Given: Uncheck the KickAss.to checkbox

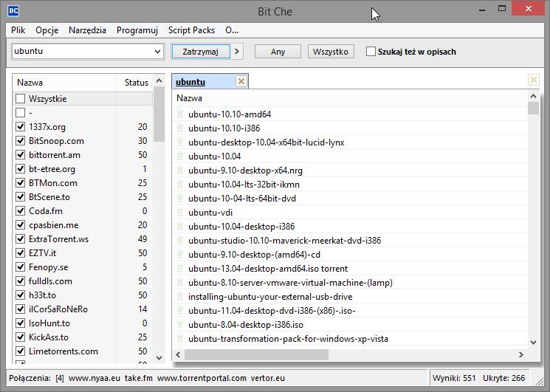Looking at the screenshot, I should coord(21,337).
